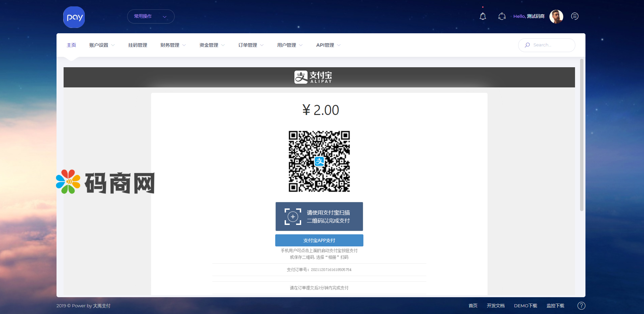The width and height of the screenshot is (644, 314).
Task: Click the DEMO下载 footer link
Action: pyautogui.click(x=525, y=306)
